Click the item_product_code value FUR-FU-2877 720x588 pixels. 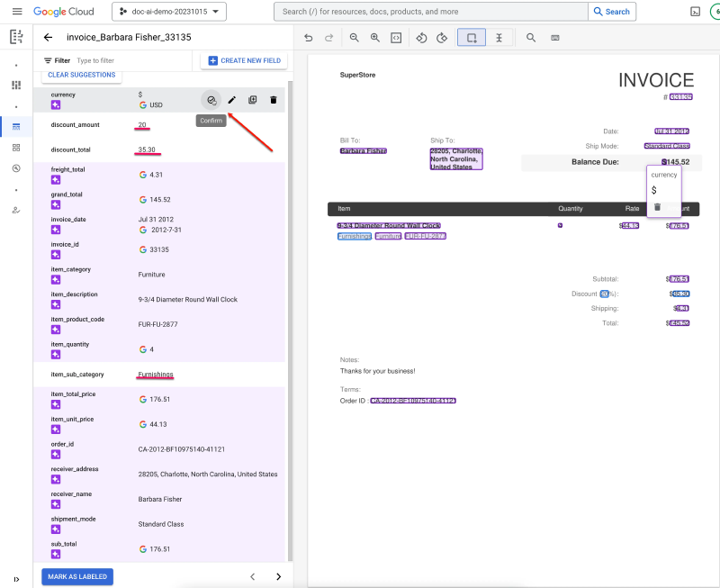point(158,324)
